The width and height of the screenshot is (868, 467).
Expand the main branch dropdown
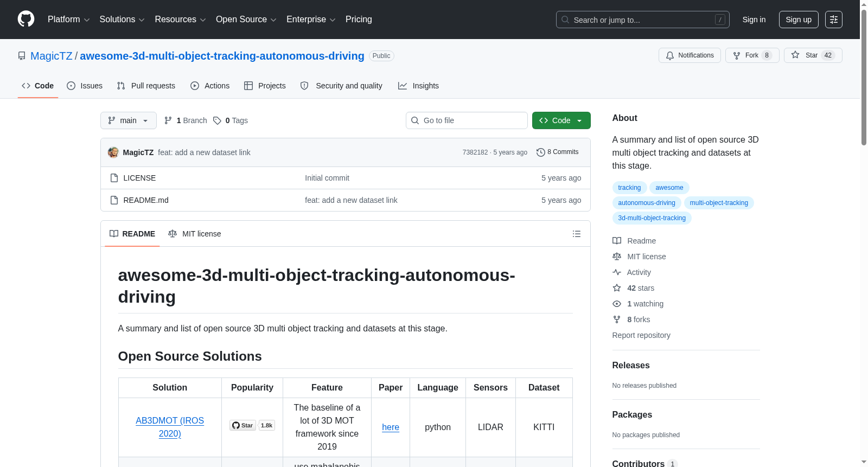(x=129, y=120)
